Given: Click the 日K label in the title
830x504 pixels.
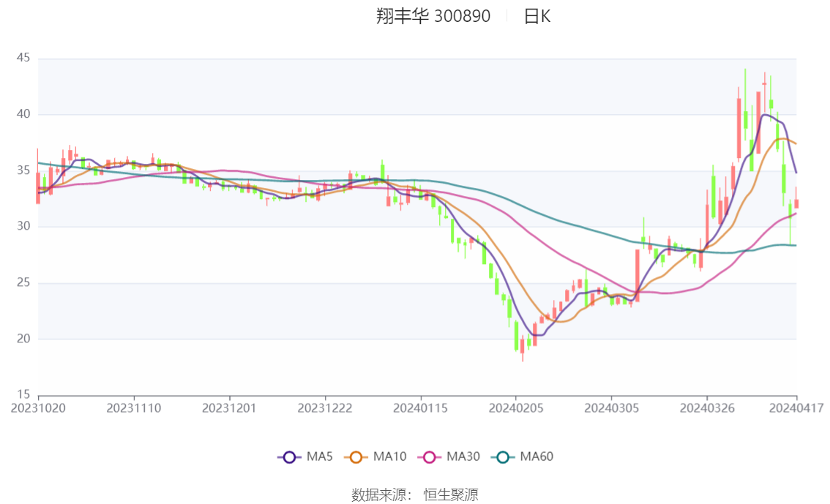Looking at the screenshot, I should 536,16.
